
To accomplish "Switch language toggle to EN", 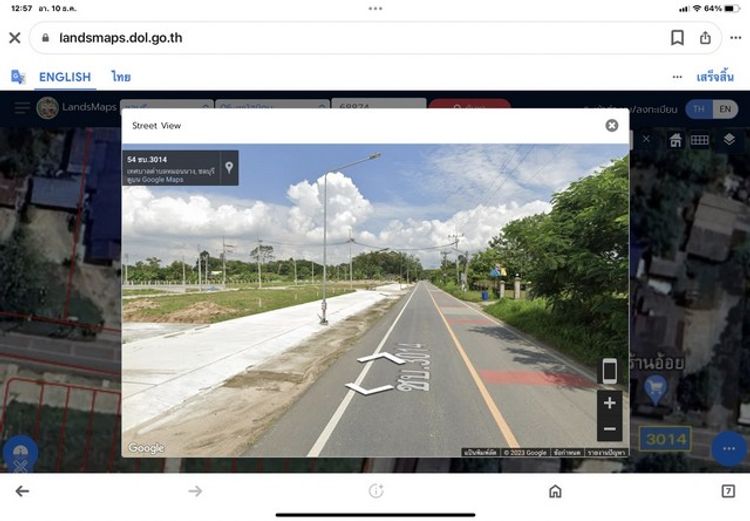I will pyautogui.click(x=725, y=109).
